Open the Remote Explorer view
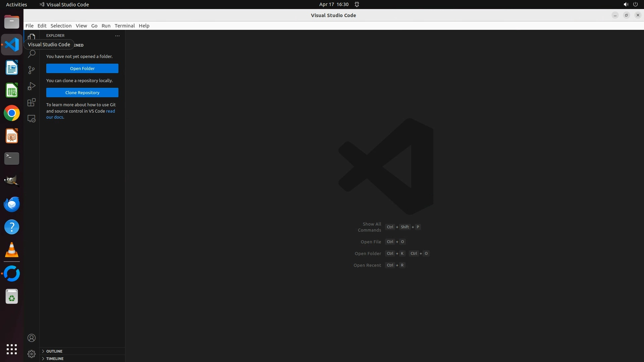Image resolution: width=644 pixels, height=362 pixels. pyautogui.click(x=32, y=119)
